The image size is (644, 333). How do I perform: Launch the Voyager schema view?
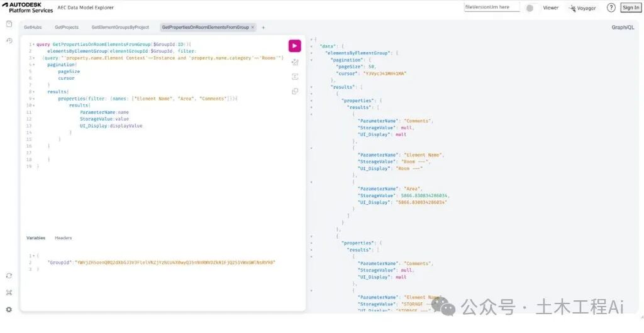click(x=582, y=8)
